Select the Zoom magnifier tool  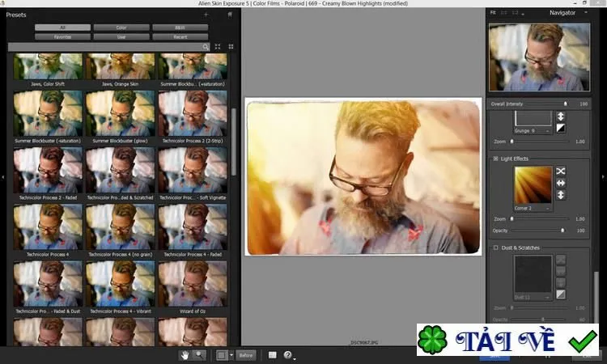click(199, 355)
